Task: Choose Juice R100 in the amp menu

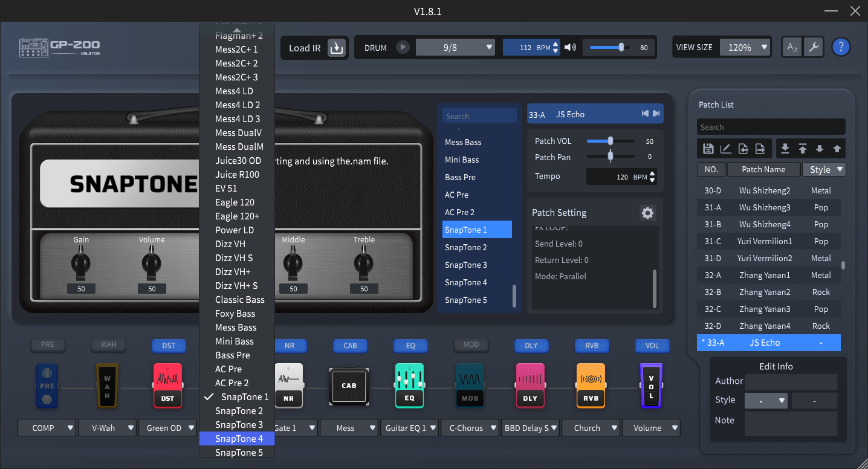Action: click(237, 175)
